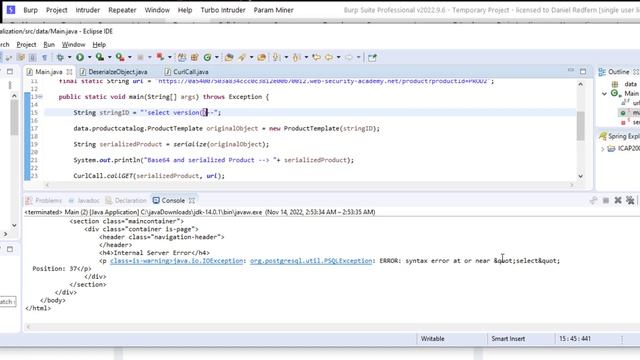
Task: Click the Smart Insert status bar field
Action: tap(508, 339)
